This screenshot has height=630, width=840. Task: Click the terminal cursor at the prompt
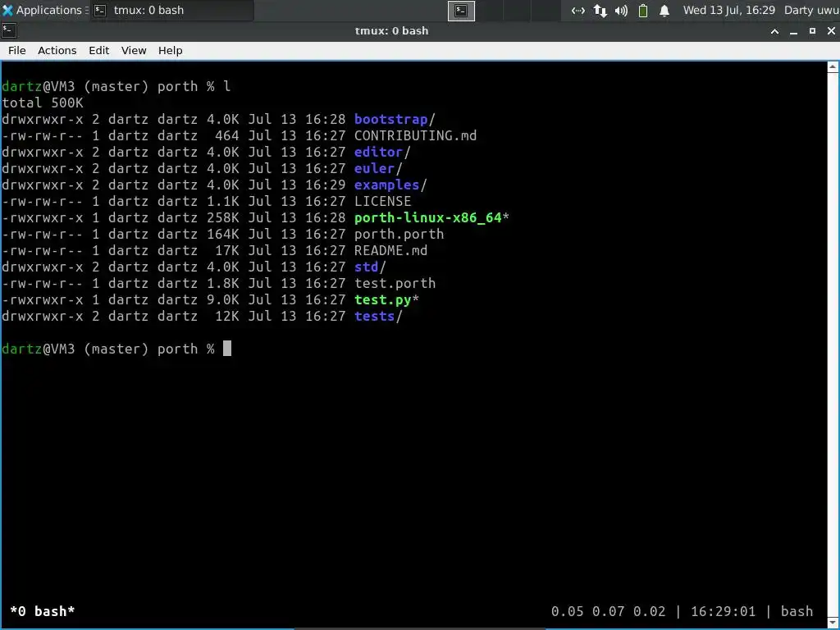tap(227, 348)
